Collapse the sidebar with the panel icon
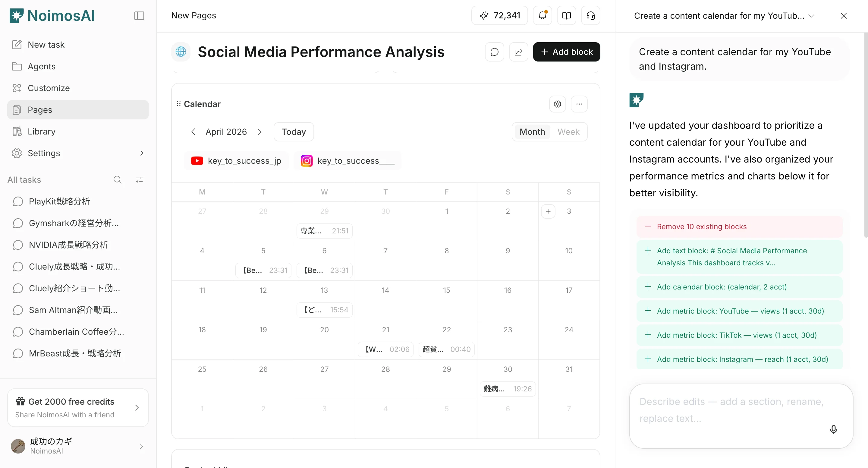The width and height of the screenshot is (868, 468). (139, 15)
